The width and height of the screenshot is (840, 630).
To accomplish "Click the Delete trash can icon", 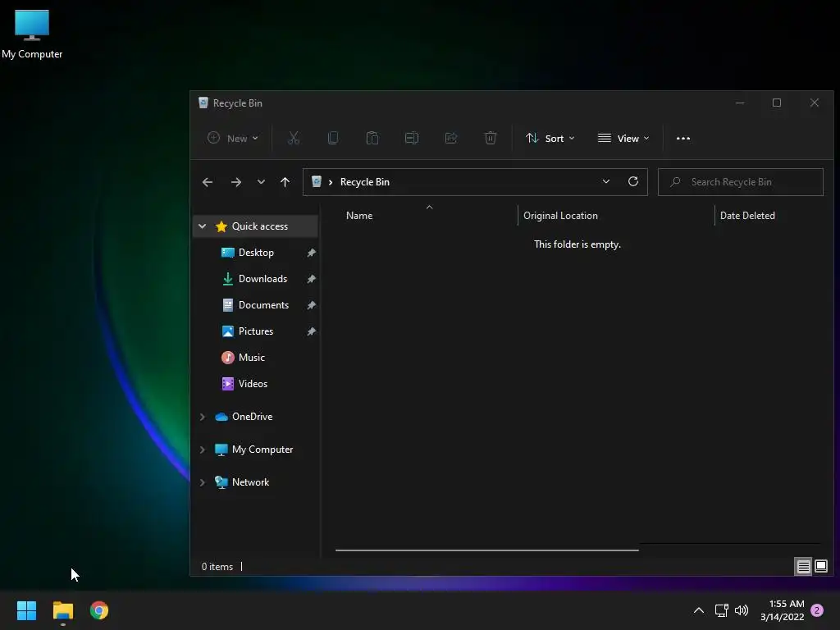I will coord(491,138).
